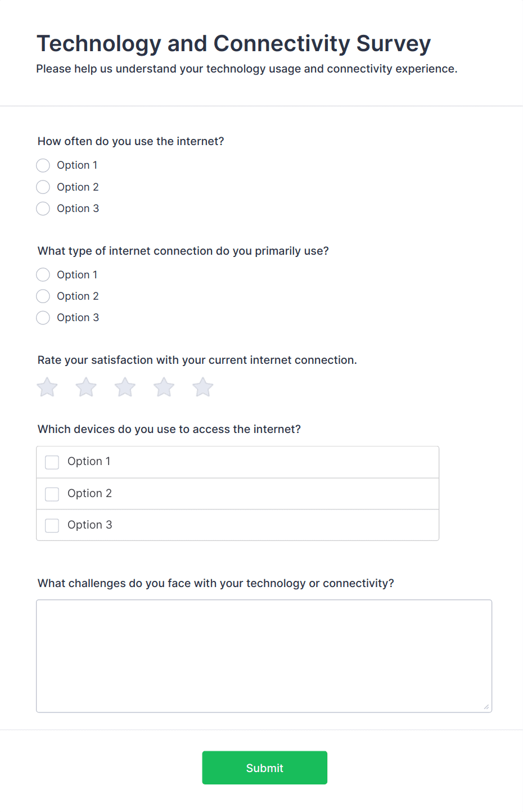Click the textarea resize handle
523x812 pixels.
click(486, 707)
